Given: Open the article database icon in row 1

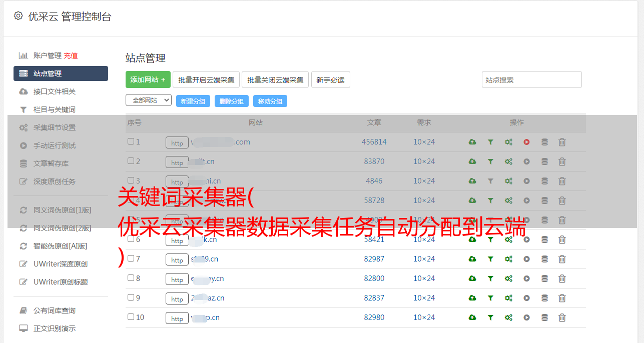Looking at the screenshot, I should click(x=544, y=142).
